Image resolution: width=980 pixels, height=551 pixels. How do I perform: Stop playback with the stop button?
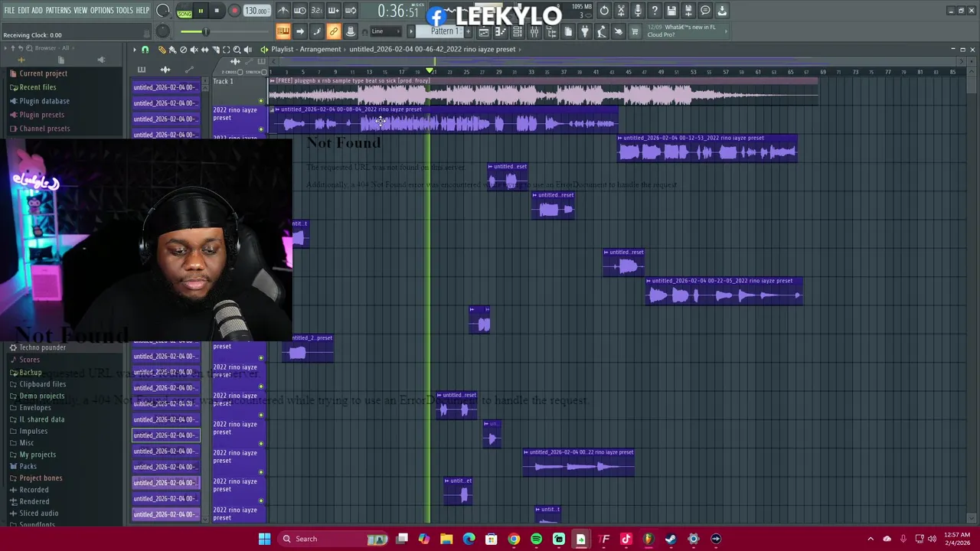[217, 11]
